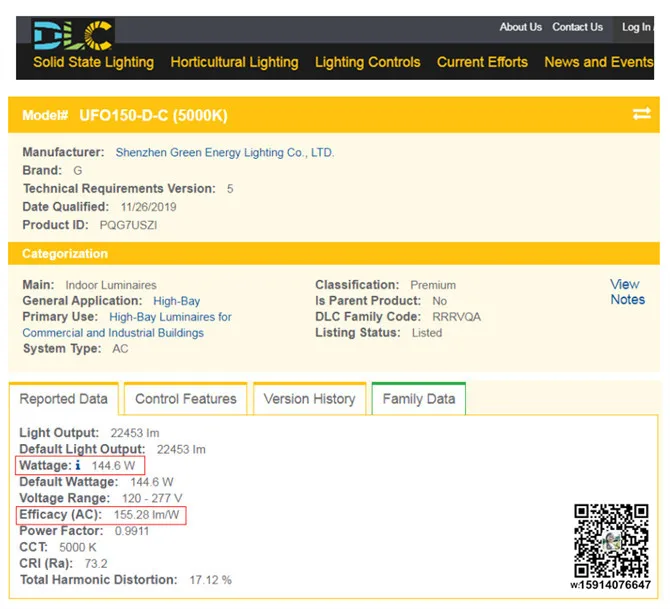Open the News and Events menu
This screenshot has width=670, height=609.
pos(598,62)
